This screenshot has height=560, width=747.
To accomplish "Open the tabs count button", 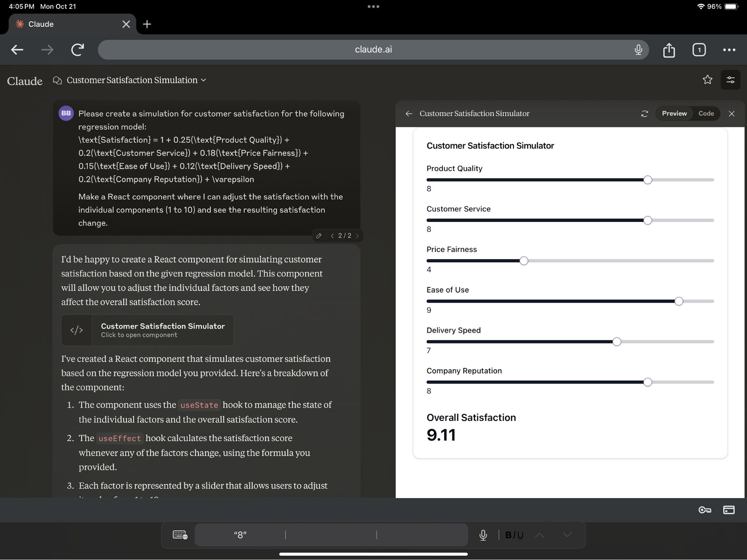I will pyautogui.click(x=699, y=50).
